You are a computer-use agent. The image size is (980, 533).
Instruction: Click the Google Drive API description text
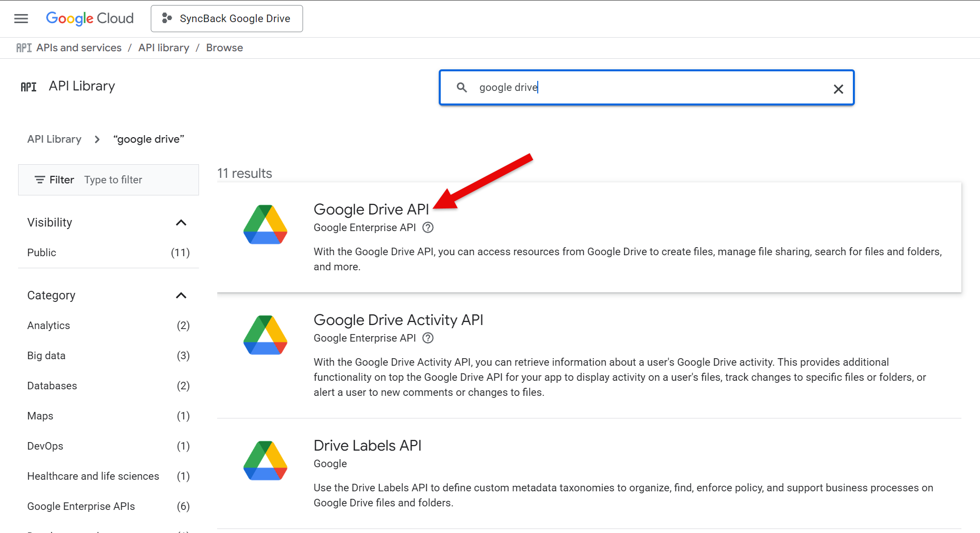tap(628, 259)
